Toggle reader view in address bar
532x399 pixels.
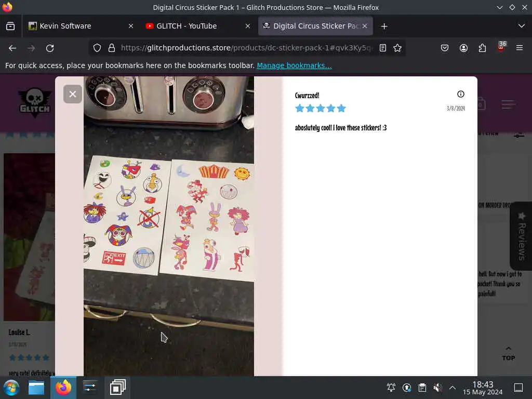[383, 48]
